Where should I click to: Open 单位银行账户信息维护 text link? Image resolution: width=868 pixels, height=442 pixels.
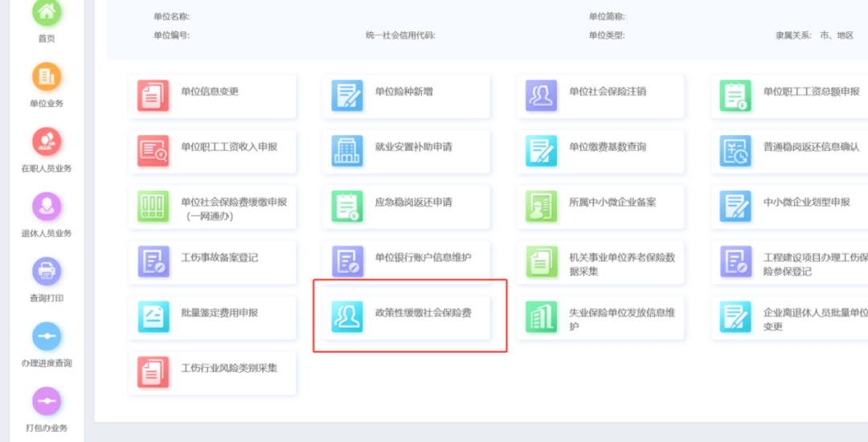[424, 258]
